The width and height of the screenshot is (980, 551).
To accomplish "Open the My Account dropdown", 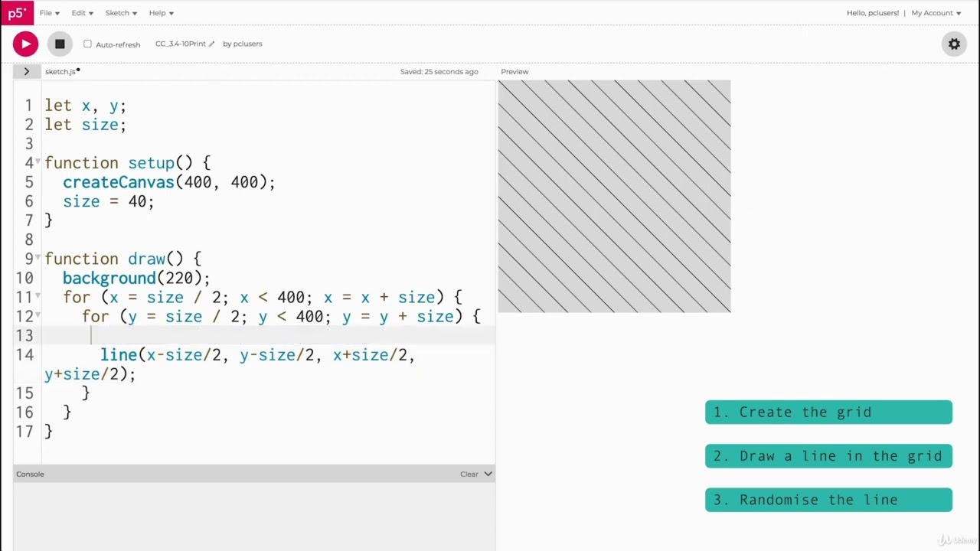I will tap(936, 13).
